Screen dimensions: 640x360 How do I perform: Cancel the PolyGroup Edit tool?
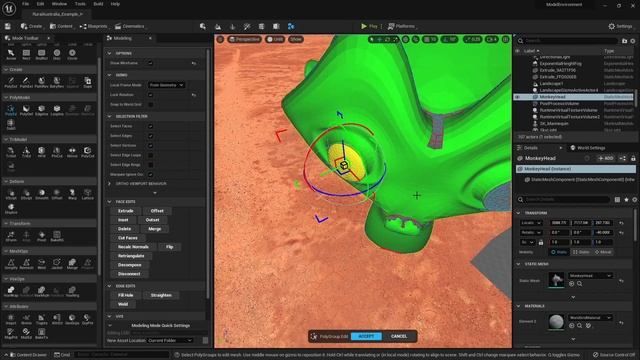399,336
